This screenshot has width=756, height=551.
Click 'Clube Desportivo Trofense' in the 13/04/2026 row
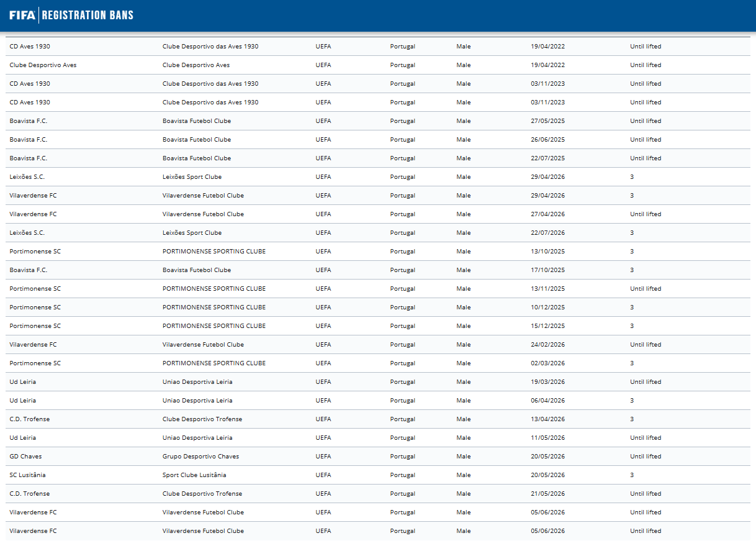[x=202, y=419]
